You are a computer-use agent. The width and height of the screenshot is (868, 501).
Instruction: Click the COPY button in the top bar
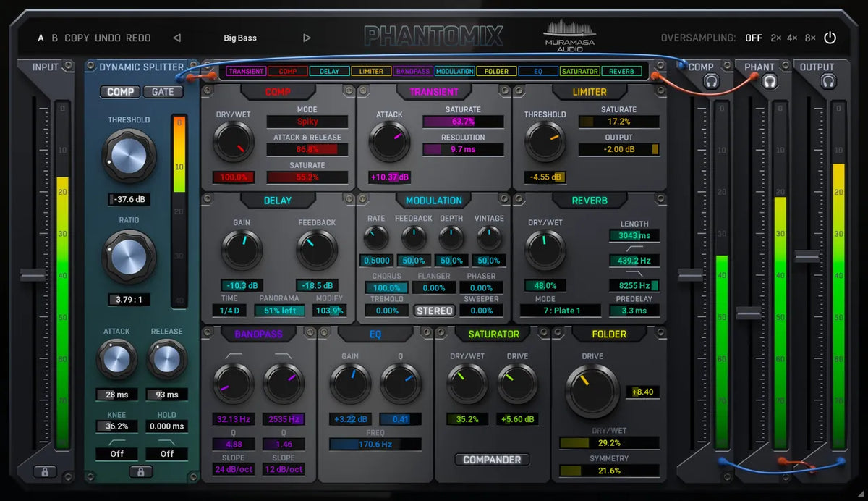tap(77, 38)
